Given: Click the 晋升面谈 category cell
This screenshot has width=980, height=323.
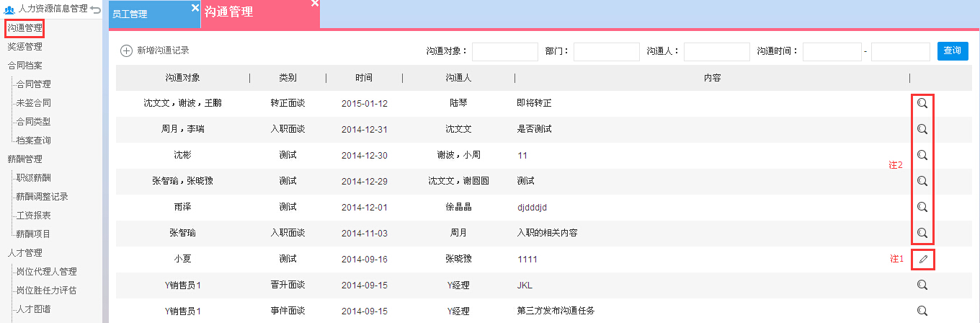Looking at the screenshot, I should 288,285.
